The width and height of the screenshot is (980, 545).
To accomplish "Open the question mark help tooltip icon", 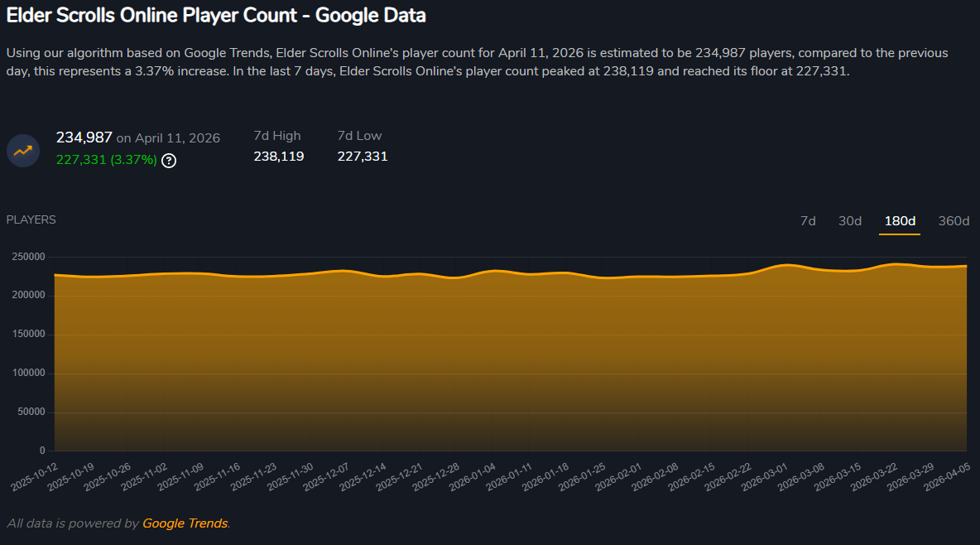I will (169, 161).
